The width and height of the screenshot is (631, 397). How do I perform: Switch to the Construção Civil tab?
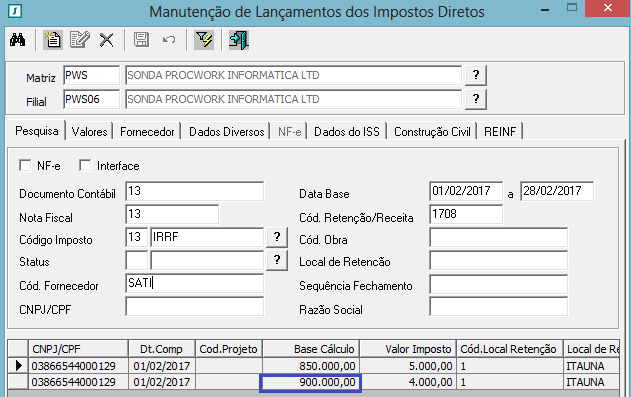pos(432,132)
